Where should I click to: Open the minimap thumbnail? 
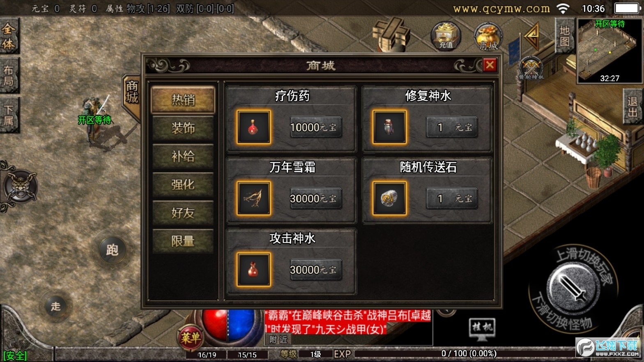pos(609,50)
